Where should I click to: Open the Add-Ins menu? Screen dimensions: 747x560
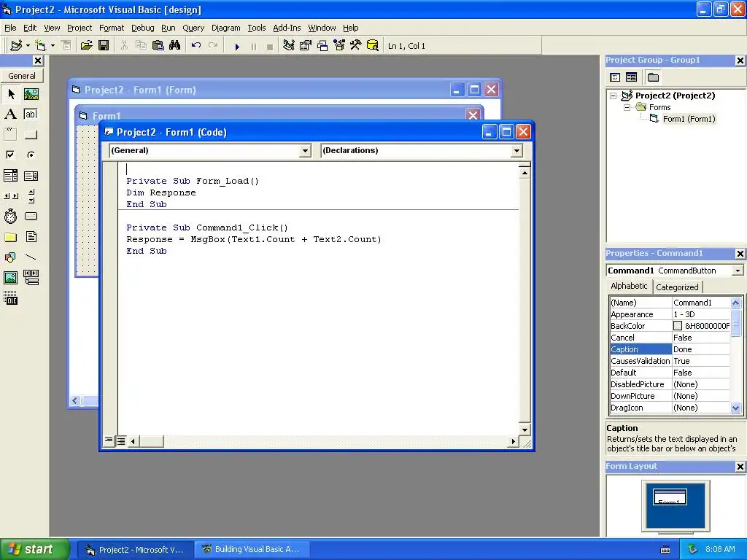click(x=286, y=28)
